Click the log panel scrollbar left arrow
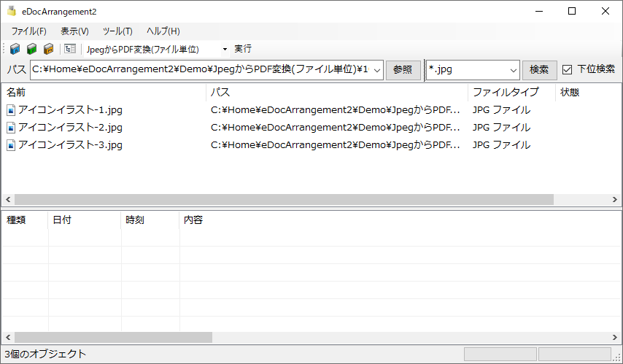Viewport: 623px width, 364px height. [x=8, y=338]
